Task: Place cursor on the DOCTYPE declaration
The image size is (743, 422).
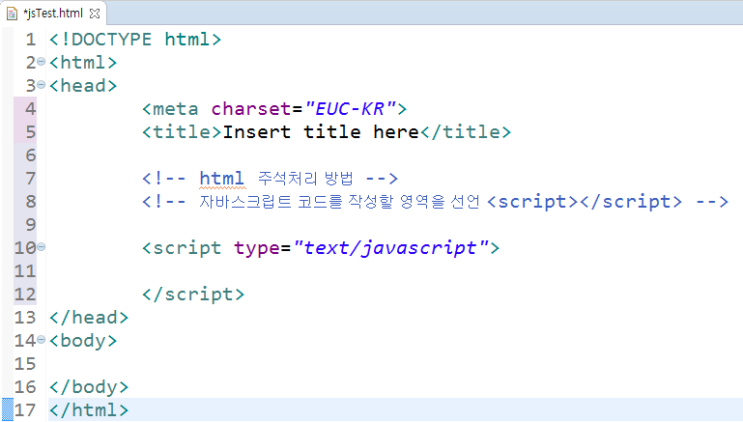Action: pyautogui.click(x=135, y=40)
